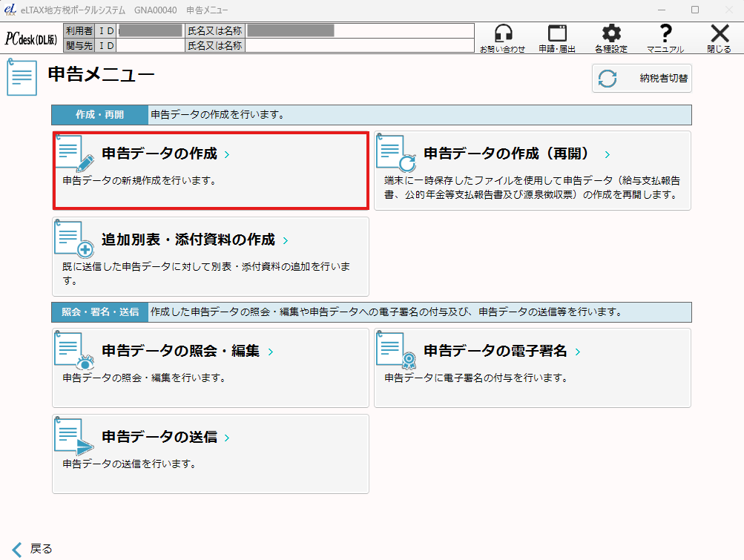Click the eye document icon for 照会・編集

(x=75, y=351)
